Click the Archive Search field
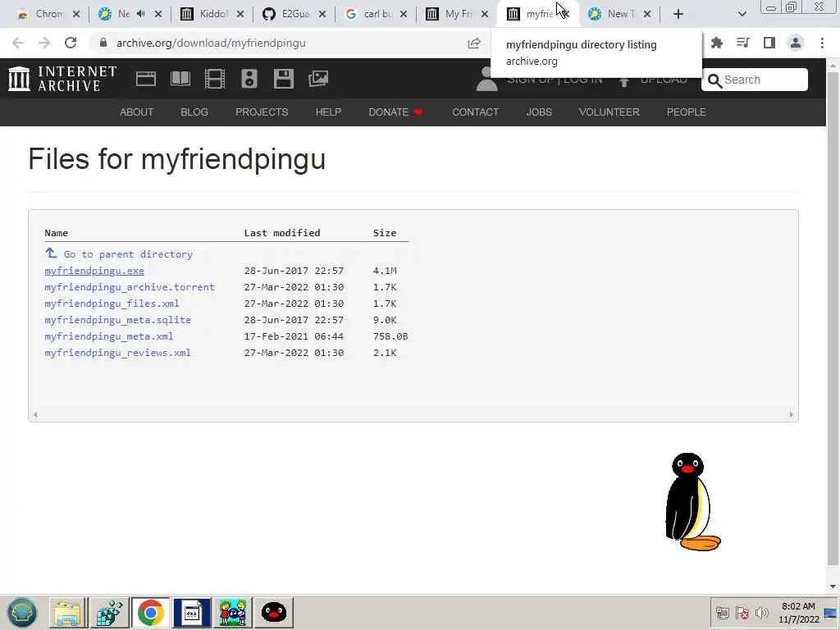 755,80
